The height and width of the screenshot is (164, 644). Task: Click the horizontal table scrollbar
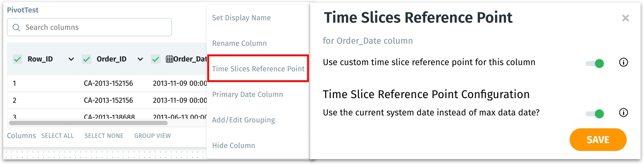click(88, 123)
